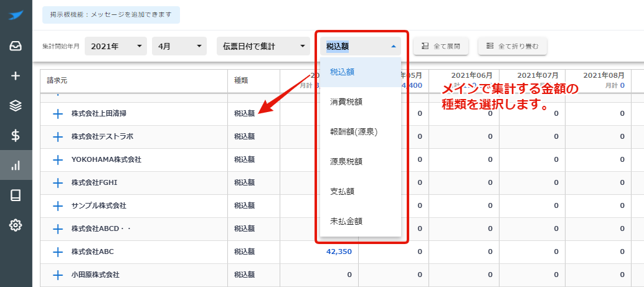The height and width of the screenshot is (287, 644).
Task: Expand row 株式会社ABCD・・ with plus icon
Action: (59, 228)
